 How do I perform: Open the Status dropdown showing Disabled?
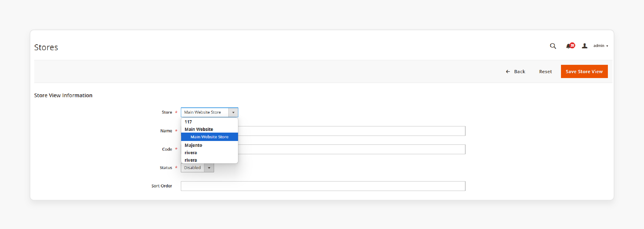coord(197,168)
